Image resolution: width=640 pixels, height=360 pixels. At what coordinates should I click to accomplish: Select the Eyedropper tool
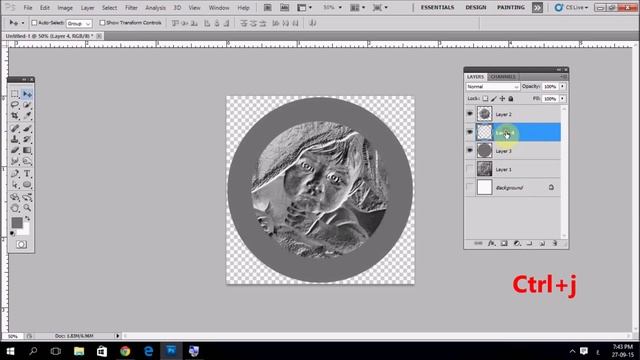tap(27, 116)
